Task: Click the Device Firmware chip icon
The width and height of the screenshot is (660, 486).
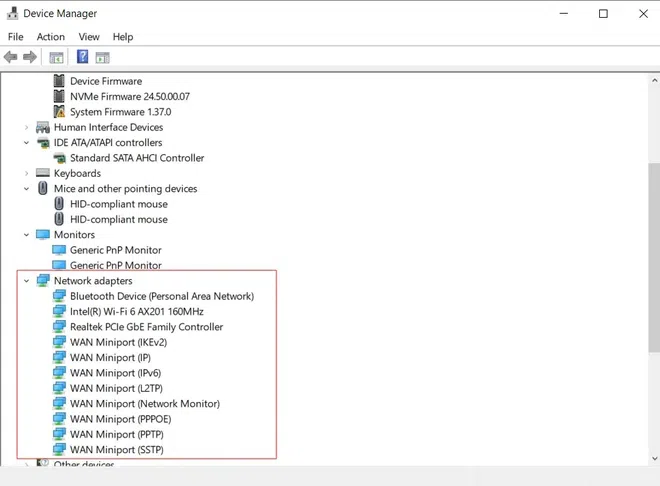Action: coord(59,81)
